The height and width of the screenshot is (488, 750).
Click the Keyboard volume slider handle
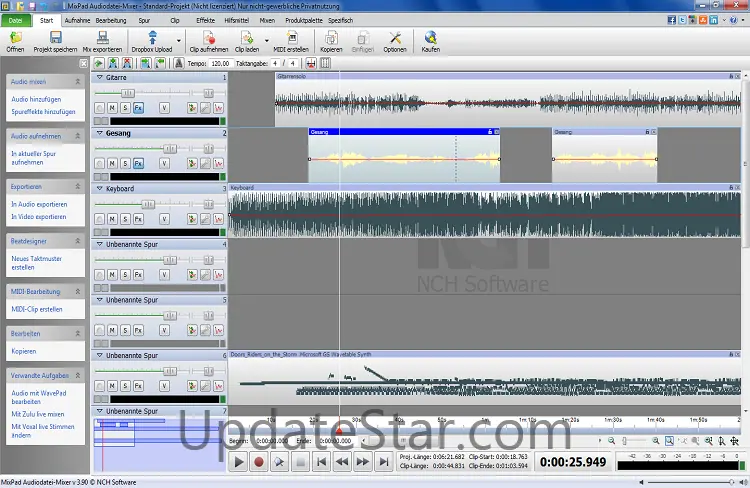148,204
